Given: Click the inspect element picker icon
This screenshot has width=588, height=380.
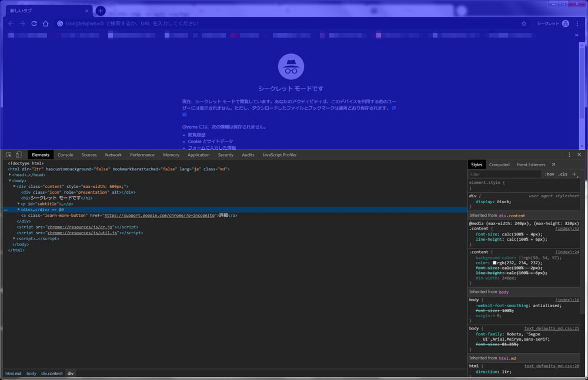Looking at the screenshot, I should (9, 155).
